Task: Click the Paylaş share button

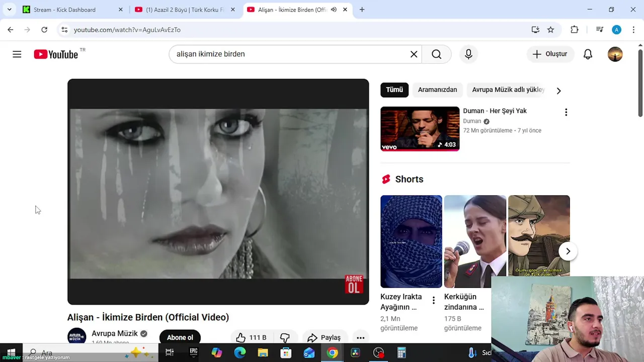Action: (325, 337)
